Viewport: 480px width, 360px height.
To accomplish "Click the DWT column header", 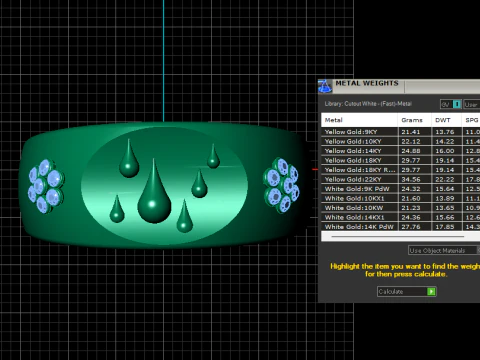I will (x=446, y=120).
